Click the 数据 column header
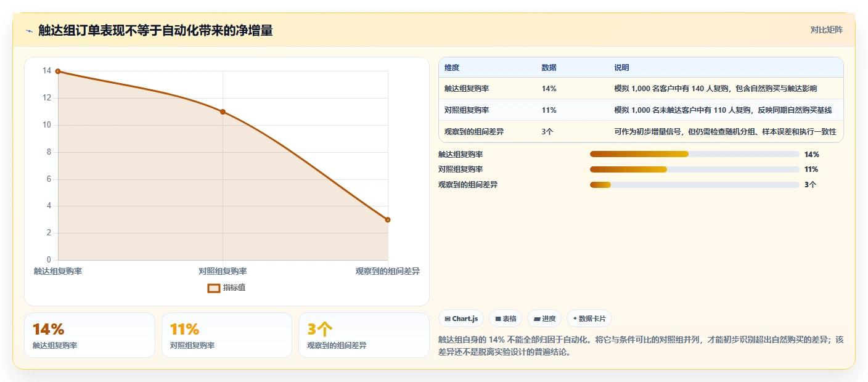The image size is (868, 382). click(549, 68)
